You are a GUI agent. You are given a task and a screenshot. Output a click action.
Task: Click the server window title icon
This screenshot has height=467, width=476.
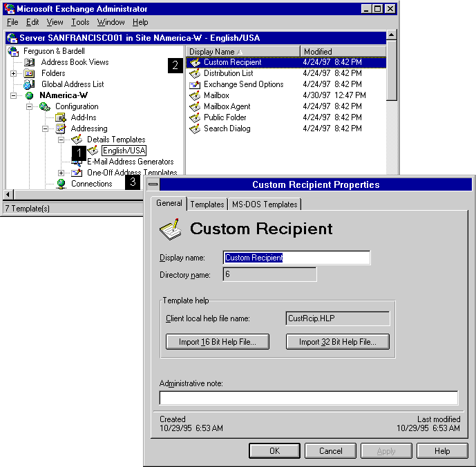pos(12,38)
